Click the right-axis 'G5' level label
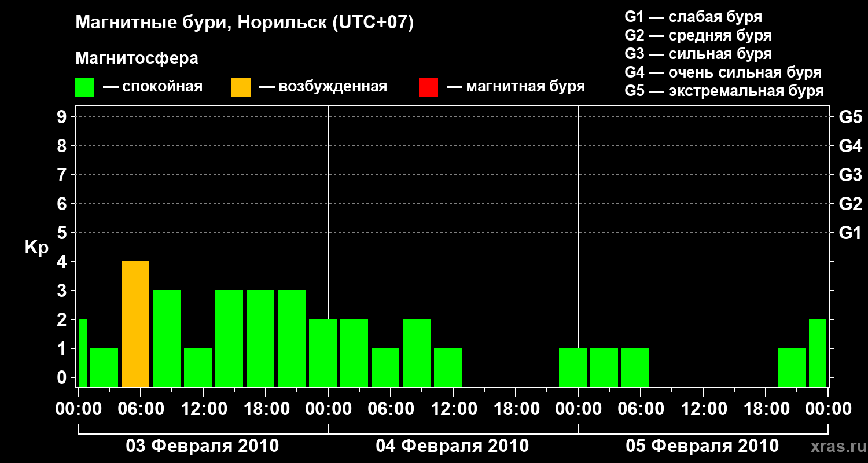The image size is (868, 463). tap(850, 117)
